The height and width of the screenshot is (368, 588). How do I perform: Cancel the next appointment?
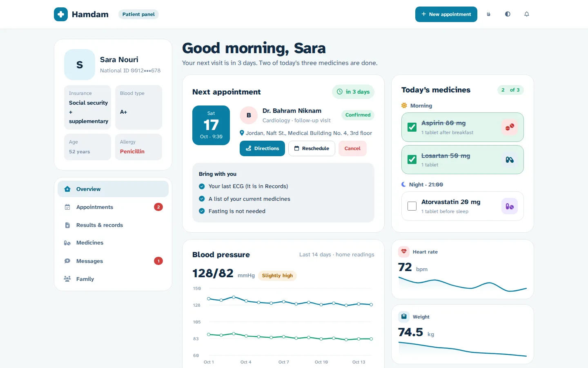(352, 148)
